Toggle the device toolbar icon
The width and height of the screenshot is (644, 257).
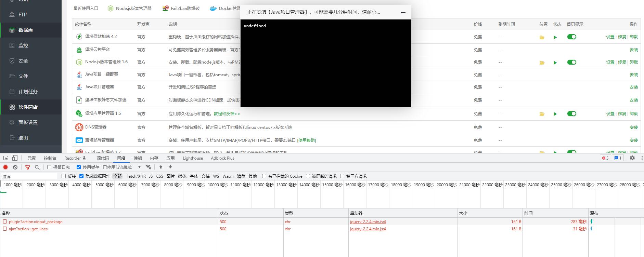click(15, 158)
